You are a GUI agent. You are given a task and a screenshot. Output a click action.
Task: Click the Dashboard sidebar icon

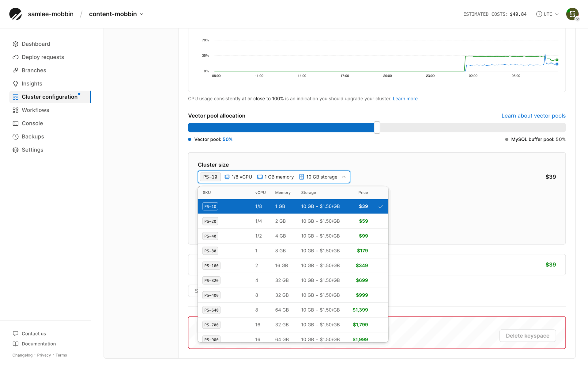point(16,44)
